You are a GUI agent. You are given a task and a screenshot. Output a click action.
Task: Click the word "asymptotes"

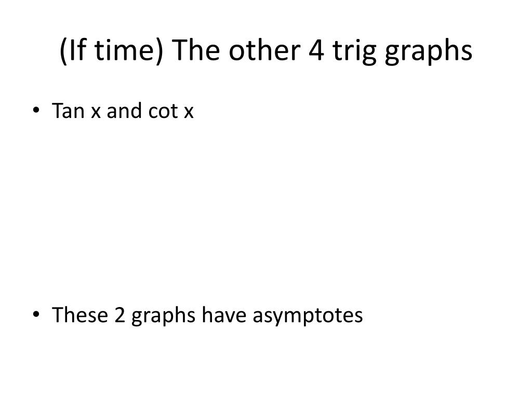tap(308, 315)
